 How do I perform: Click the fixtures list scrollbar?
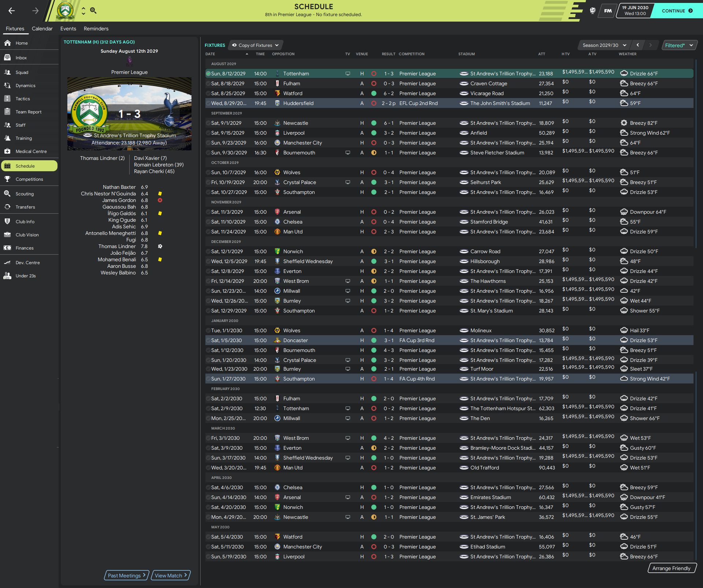point(695,154)
